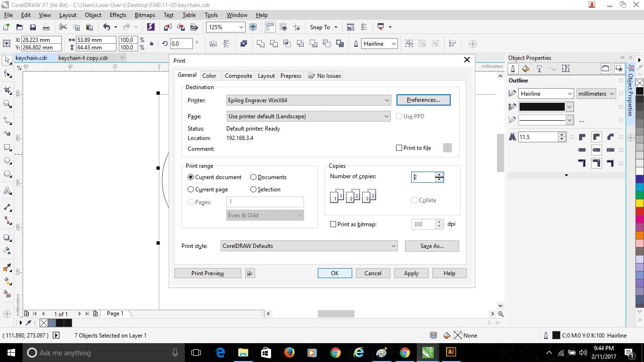
Task: Click the no-color X swatch in palette
Action: pos(640,83)
